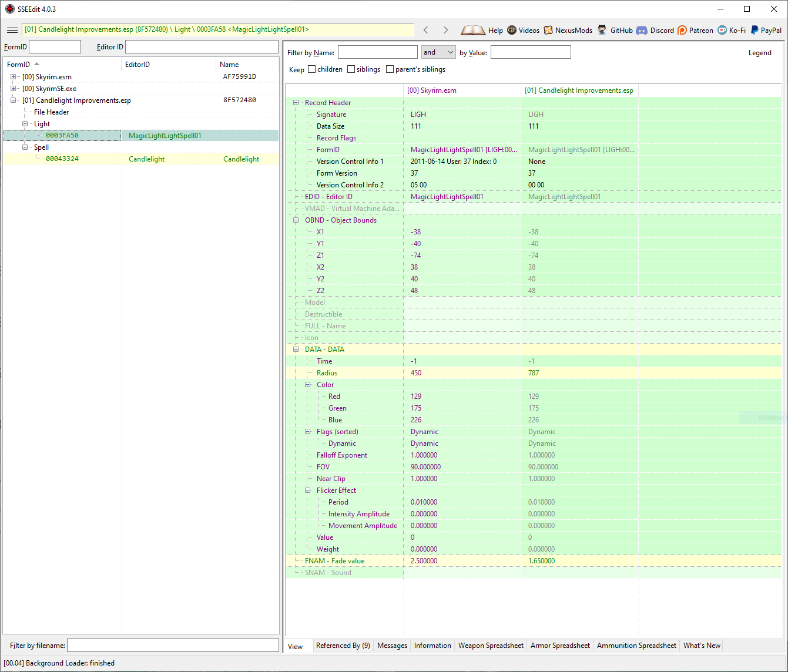The height and width of the screenshot is (672, 788).
Task: Check the parent's siblings option
Action: tap(390, 69)
